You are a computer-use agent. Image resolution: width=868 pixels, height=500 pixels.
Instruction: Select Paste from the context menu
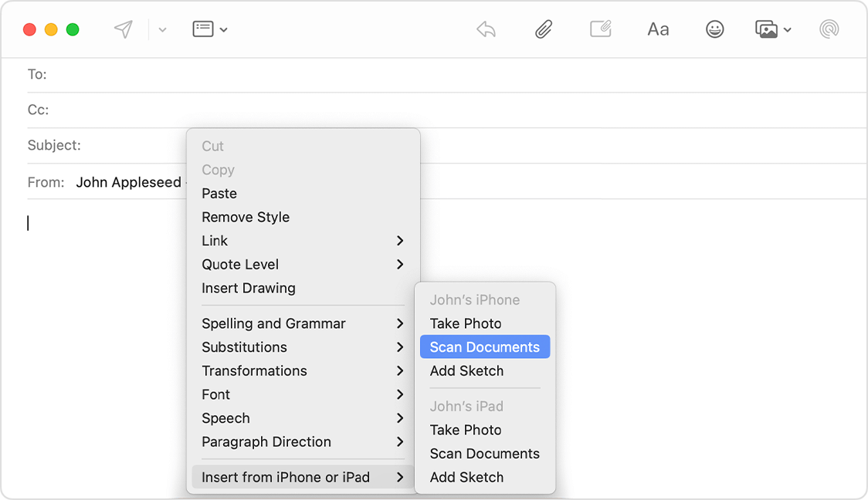(x=219, y=193)
